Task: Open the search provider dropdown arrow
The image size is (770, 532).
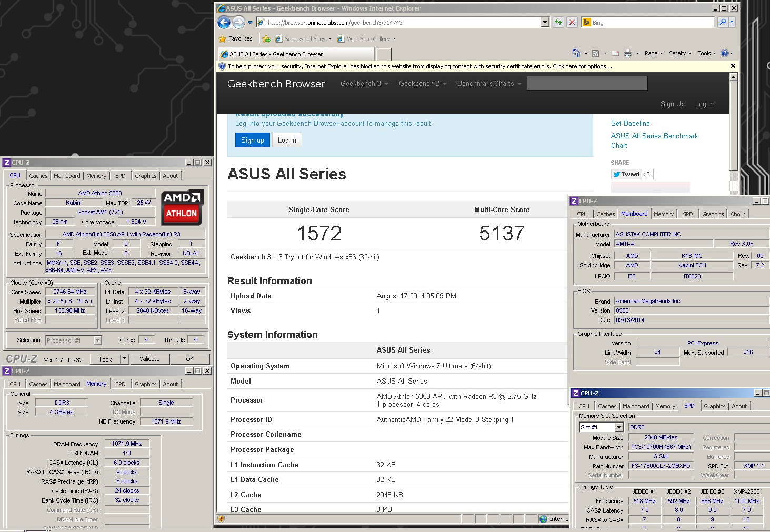Action: click(x=732, y=22)
